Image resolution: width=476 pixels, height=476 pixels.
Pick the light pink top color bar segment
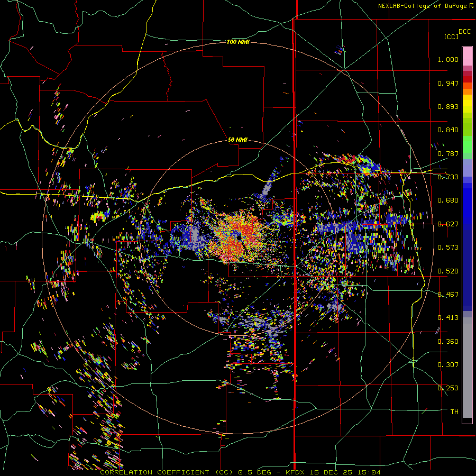467,56
